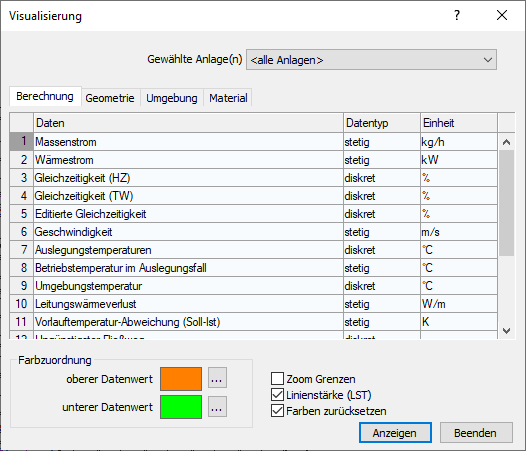The height and width of the screenshot is (451, 526).
Task: Click the orange oberer Datenwert swatch
Action: (181, 379)
